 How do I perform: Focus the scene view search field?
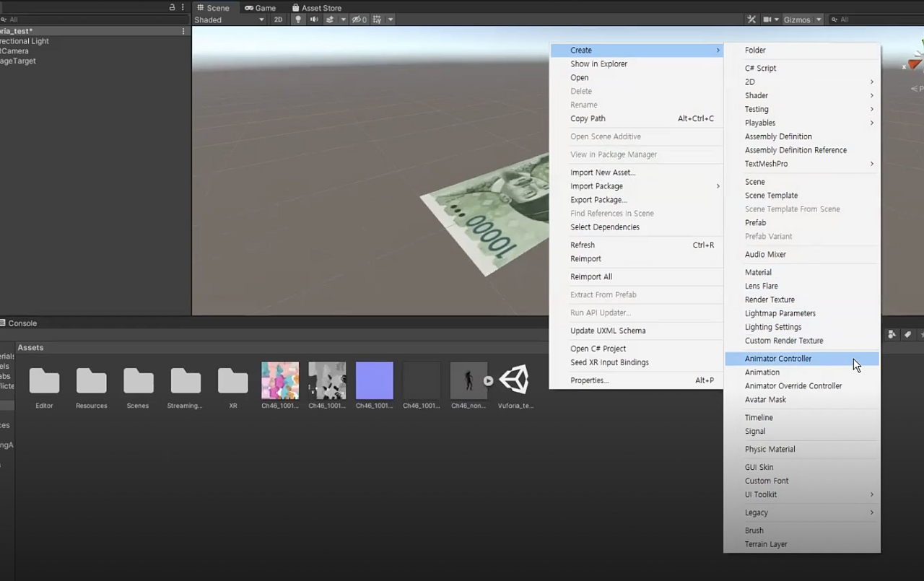coord(876,19)
